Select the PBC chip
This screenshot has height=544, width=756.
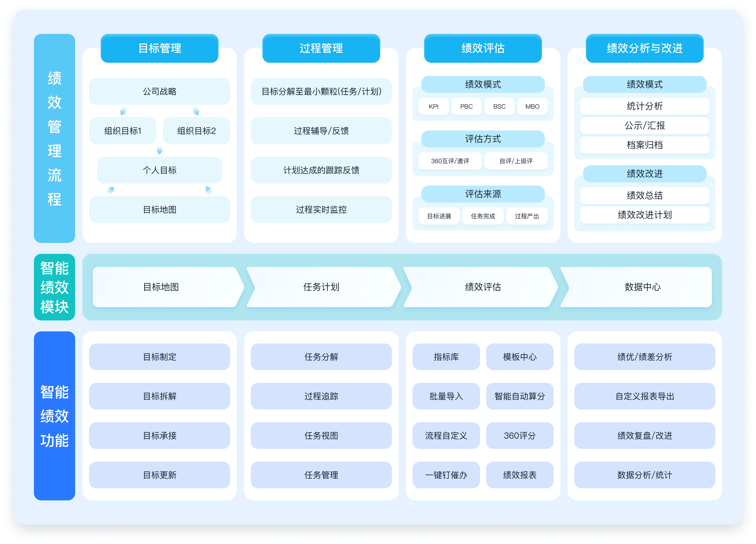tap(466, 106)
